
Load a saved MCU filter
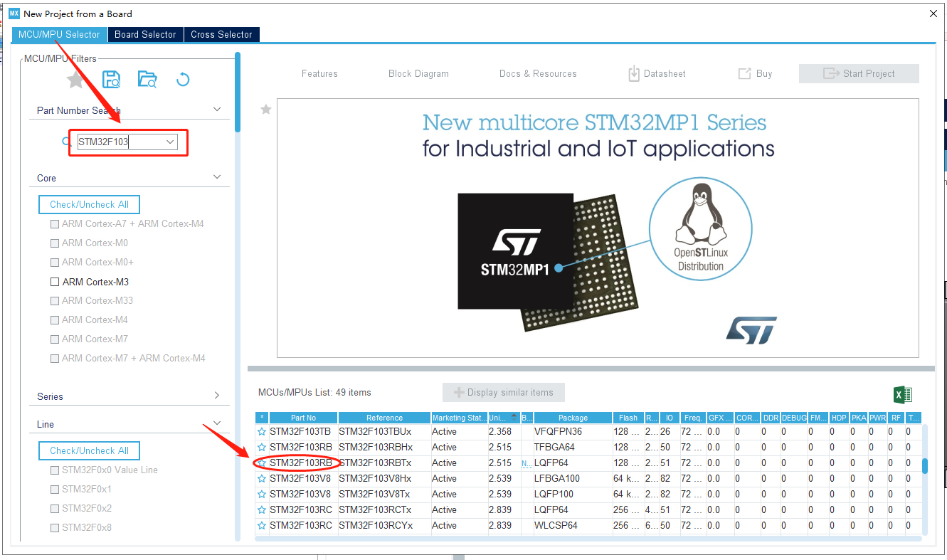(x=147, y=79)
